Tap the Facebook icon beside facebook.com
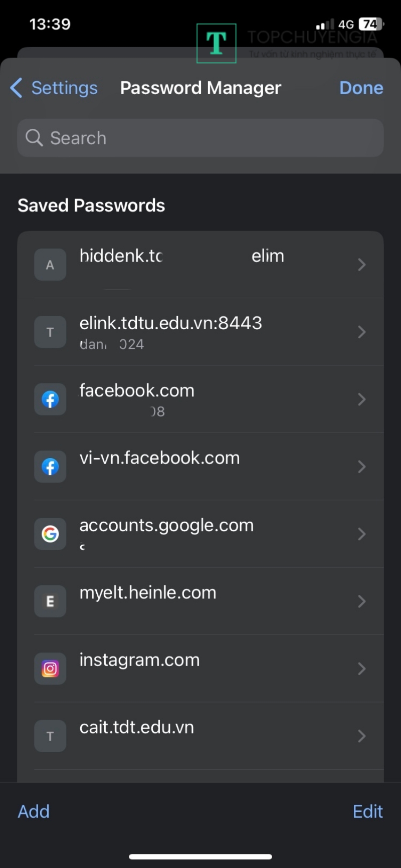Screen dimensions: 401x868 click(50, 399)
